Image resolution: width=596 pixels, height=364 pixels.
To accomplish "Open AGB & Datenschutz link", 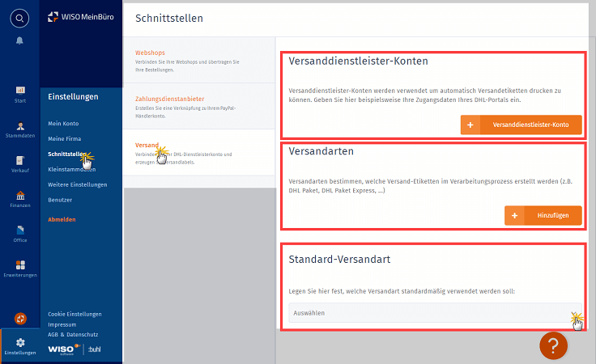I will 73,334.
